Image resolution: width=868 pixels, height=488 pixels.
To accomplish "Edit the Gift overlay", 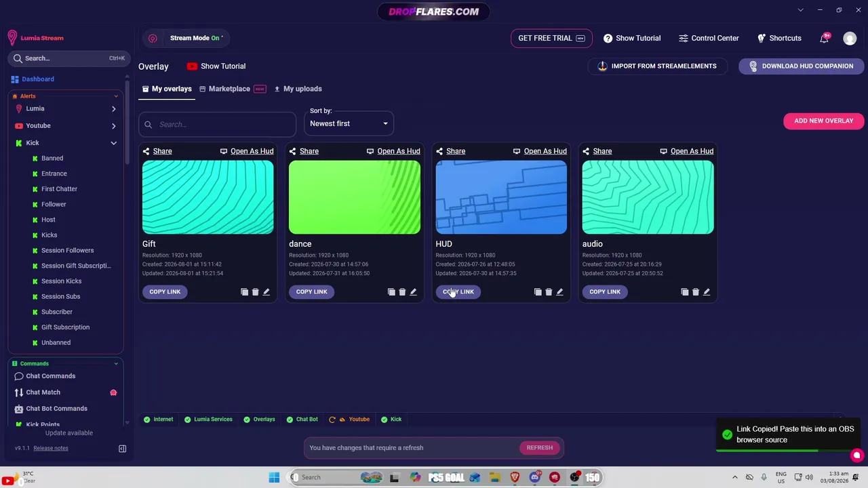I will pos(267,292).
